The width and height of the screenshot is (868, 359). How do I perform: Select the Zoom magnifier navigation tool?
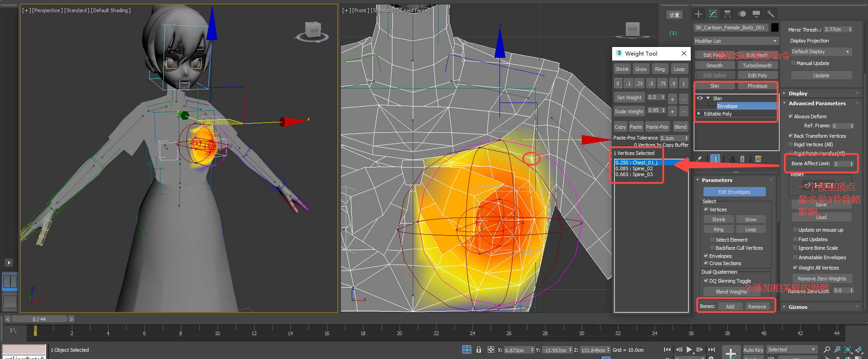827,350
